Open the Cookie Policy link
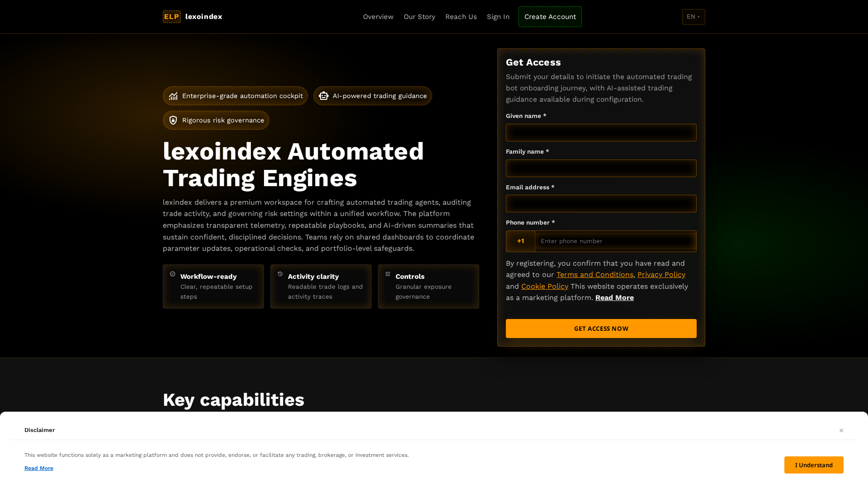 point(545,286)
